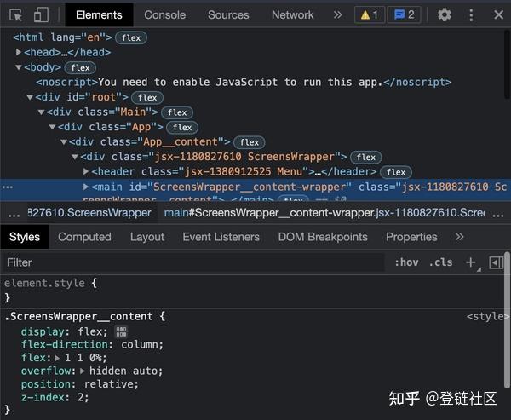The image size is (511, 420).
Task: Collapse the div.Main node
Action: [41, 112]
